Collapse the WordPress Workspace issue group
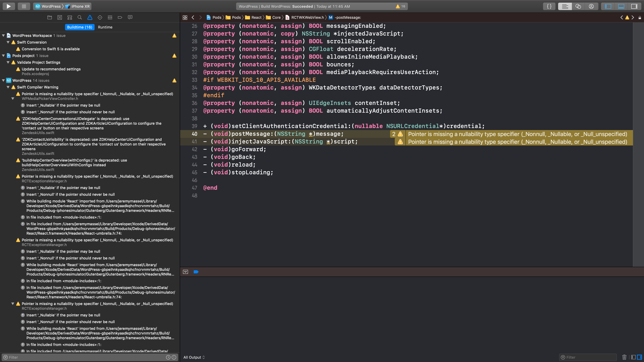644x362 pixels. click(4, 36)
